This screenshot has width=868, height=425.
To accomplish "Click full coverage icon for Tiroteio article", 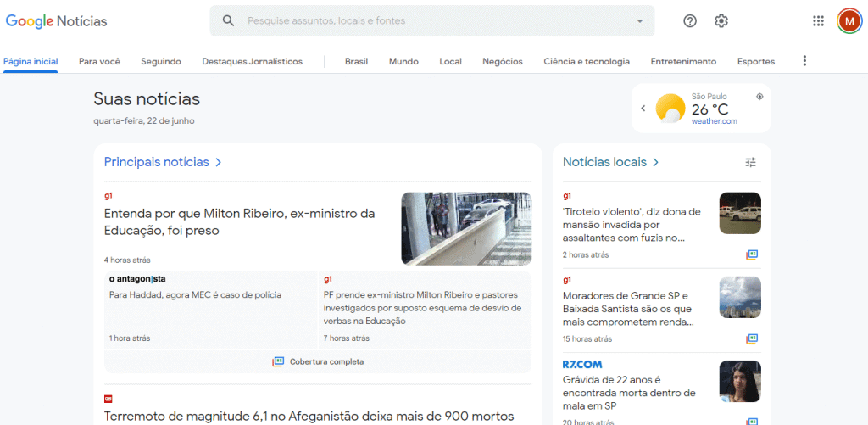I will click(751, 254).
